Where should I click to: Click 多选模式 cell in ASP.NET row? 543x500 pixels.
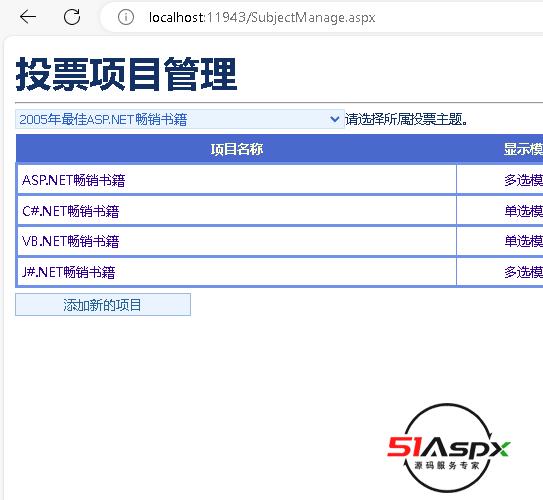(x=524, y=180)
